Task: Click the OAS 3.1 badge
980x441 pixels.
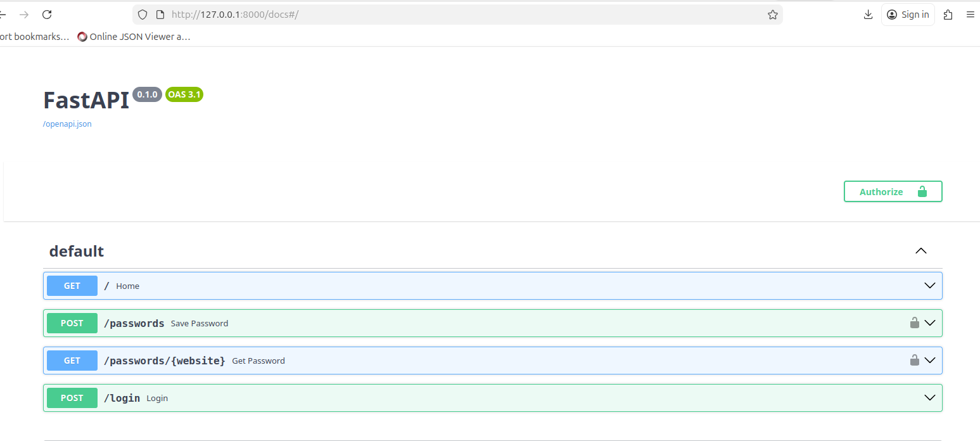Action: (184, 94)
